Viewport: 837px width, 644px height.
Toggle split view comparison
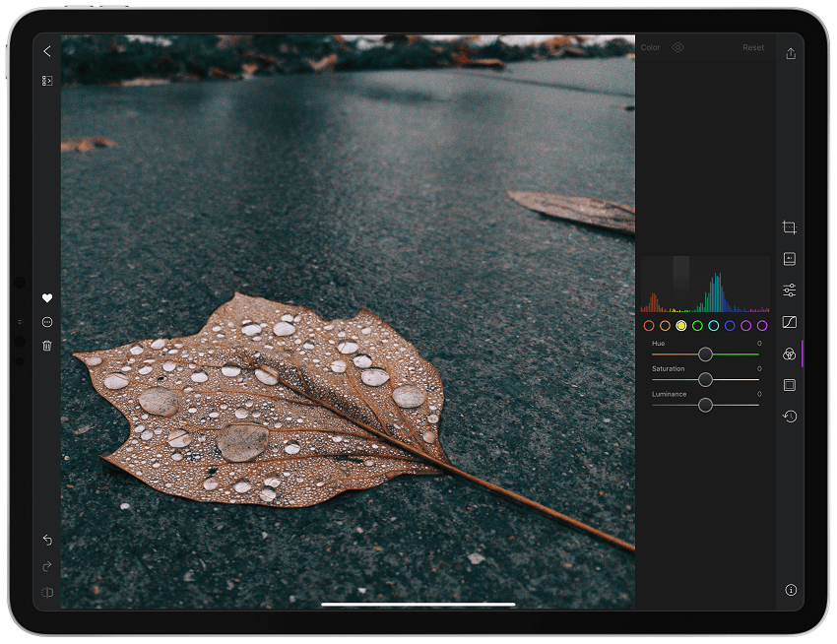click(46, 593)
